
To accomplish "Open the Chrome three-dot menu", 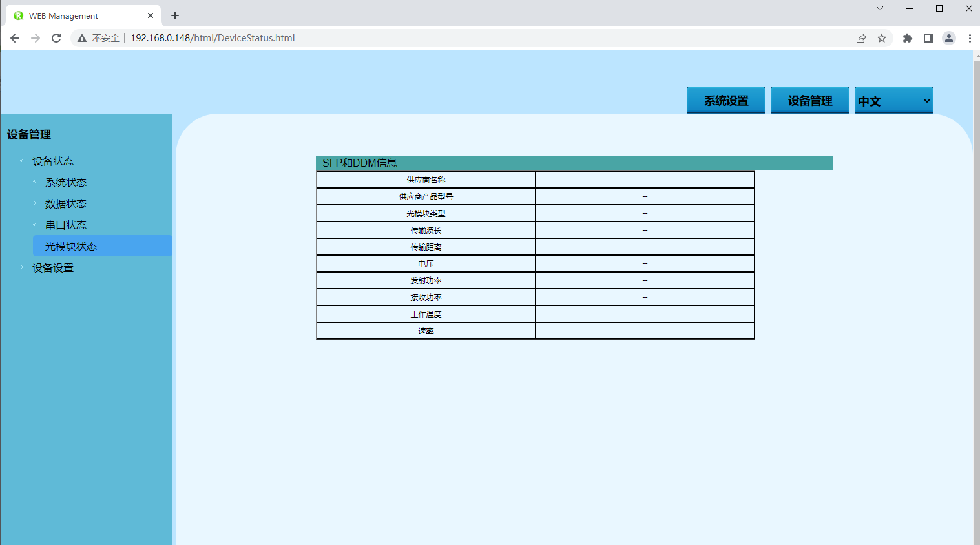I will click(x=970, y=38).
